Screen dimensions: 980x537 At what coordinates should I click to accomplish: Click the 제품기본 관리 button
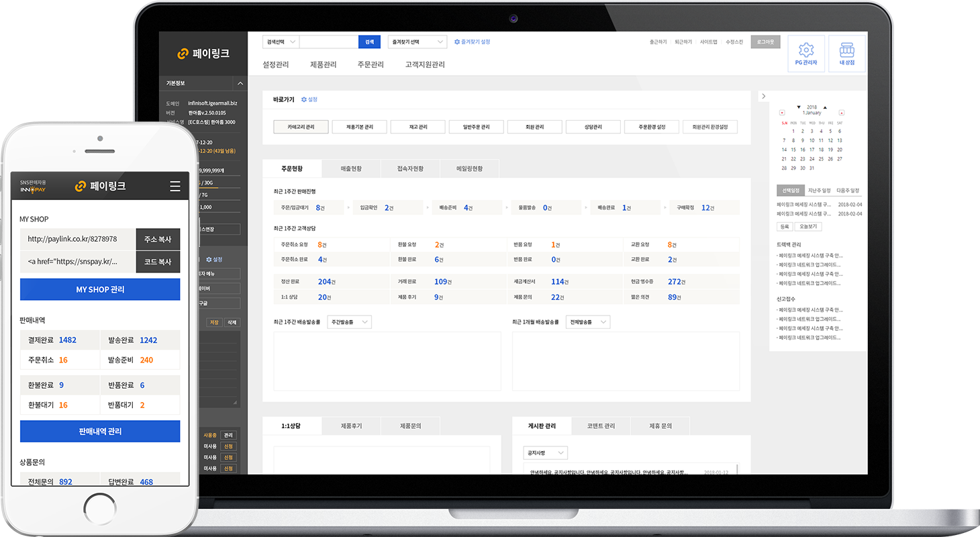359,127
